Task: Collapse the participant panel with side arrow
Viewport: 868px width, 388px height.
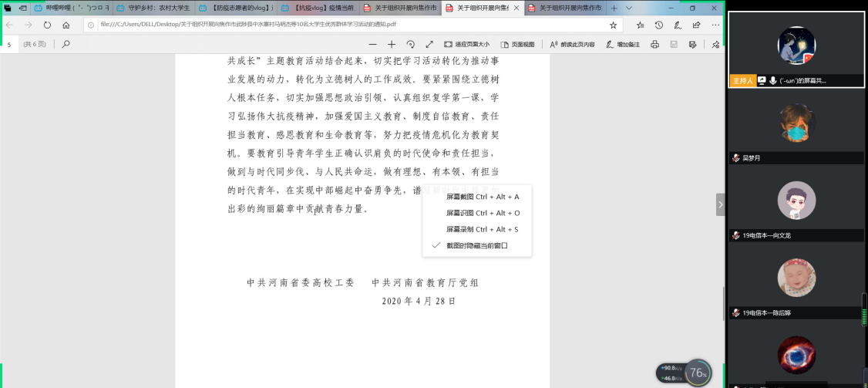Action: pos(720,204)
